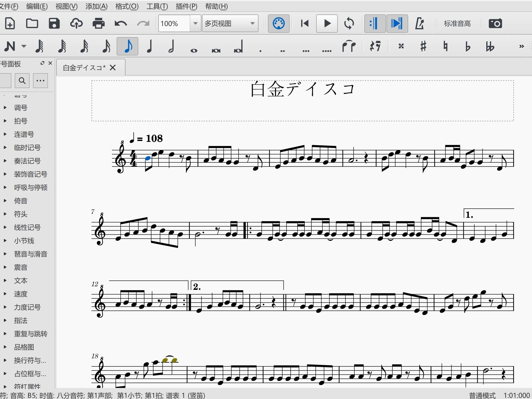Start playback with the play button
Image resolution: width=532 pixels, height=399 pixels.
pyautogui.click(x=327, y=24)
